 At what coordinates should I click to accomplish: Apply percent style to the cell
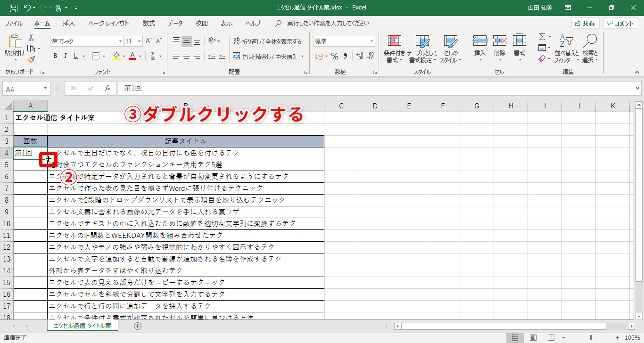pos(335,57)
